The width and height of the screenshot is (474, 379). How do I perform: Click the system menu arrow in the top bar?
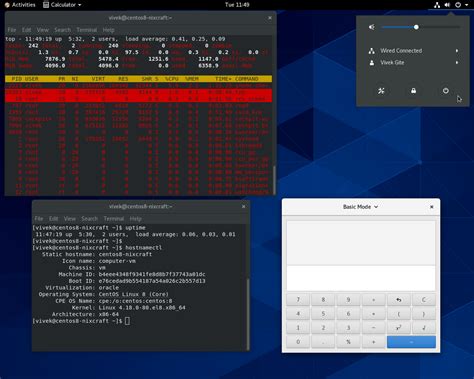pyautogui.click(x=466, y=5)
